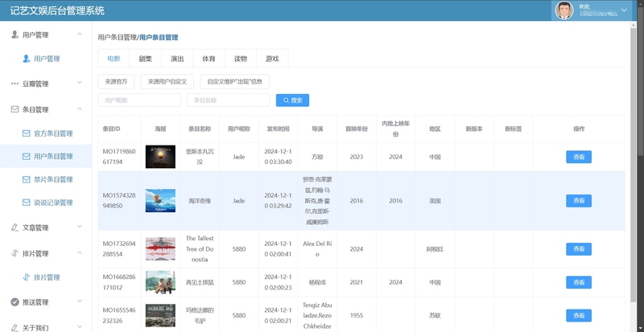The height and width of the screenshot is (332, 644).
Task: Click region cell 阿根廷
Action: pos(435,249)
